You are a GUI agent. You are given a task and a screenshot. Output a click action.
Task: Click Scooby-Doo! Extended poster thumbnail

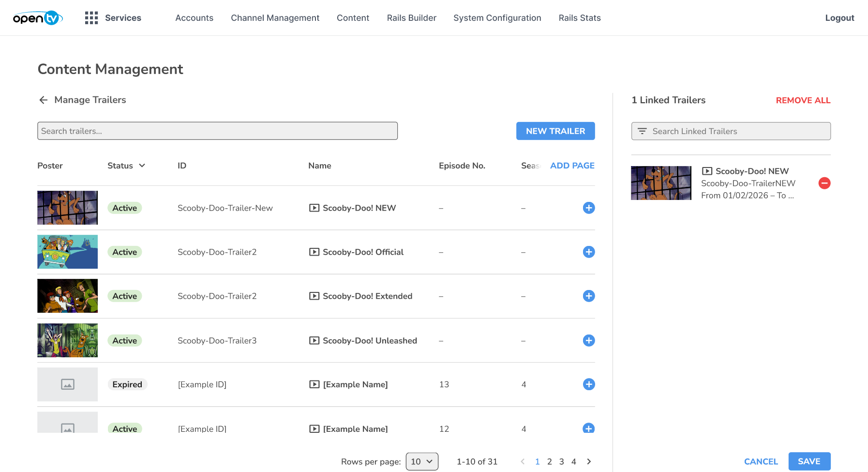(68, 296)
